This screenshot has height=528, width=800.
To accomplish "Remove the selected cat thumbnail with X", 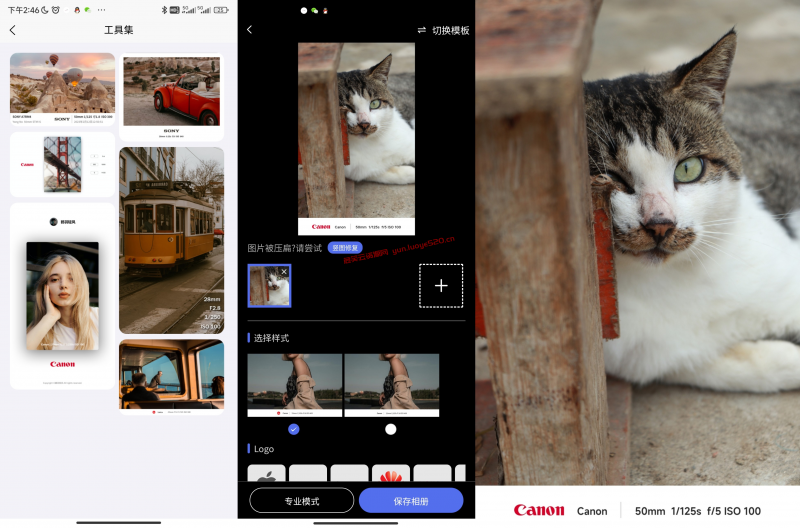I will click(283, 272).
